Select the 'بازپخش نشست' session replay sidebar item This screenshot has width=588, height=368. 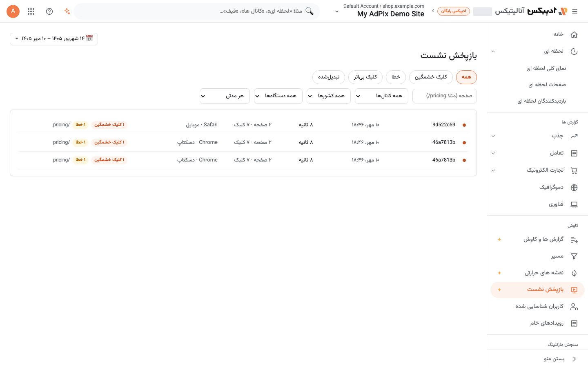[x=537, y=290]
